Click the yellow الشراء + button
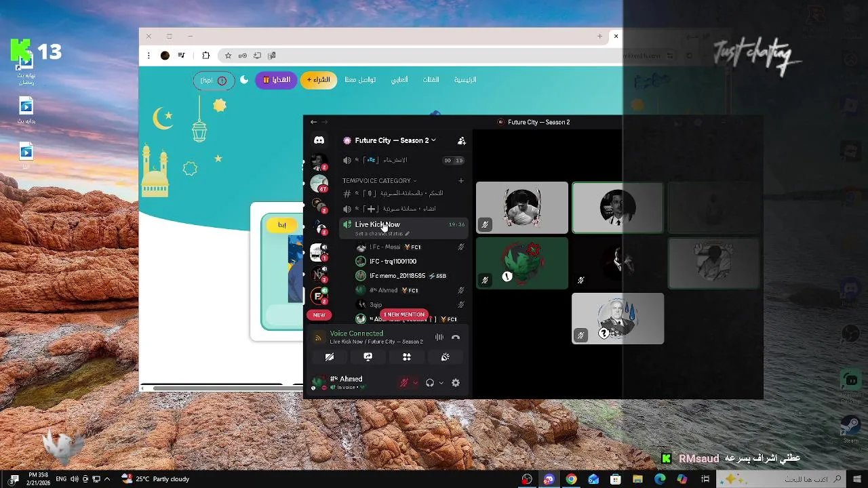This screenshot has width=868, height=488. tap(319, 80)
